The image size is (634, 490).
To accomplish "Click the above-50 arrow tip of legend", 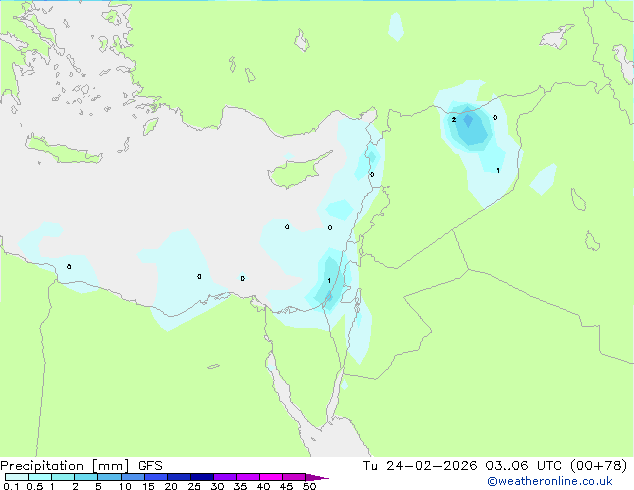I will (x=317, y=477).
